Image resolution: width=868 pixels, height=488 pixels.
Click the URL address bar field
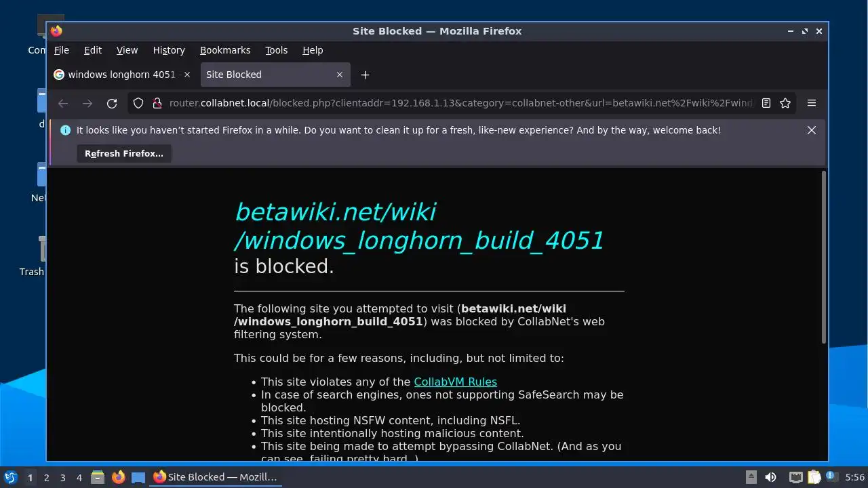pyautogui.click(x=461, y=103)
